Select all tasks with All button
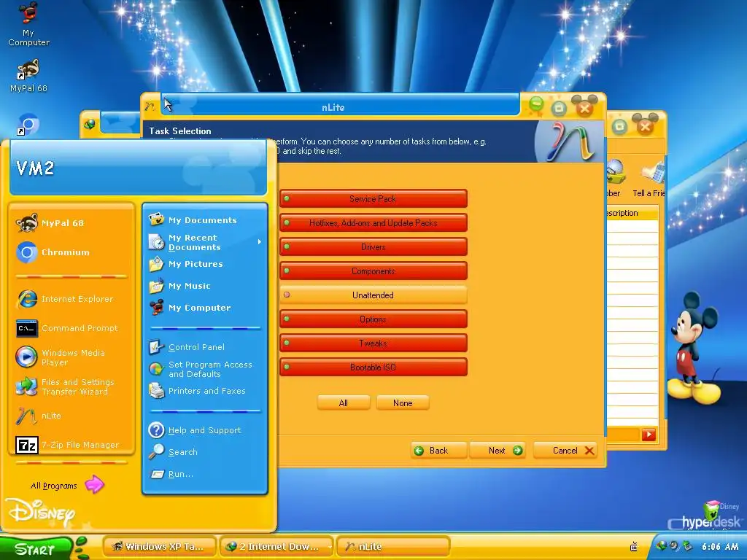Screen dimensions: 747x560 [344, 402]
